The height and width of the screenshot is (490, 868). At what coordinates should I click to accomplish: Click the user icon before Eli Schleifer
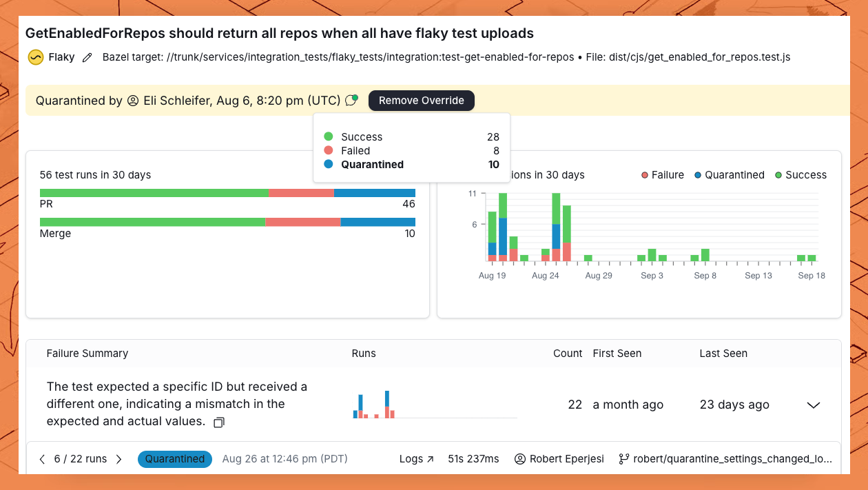[x=133, y=101]
